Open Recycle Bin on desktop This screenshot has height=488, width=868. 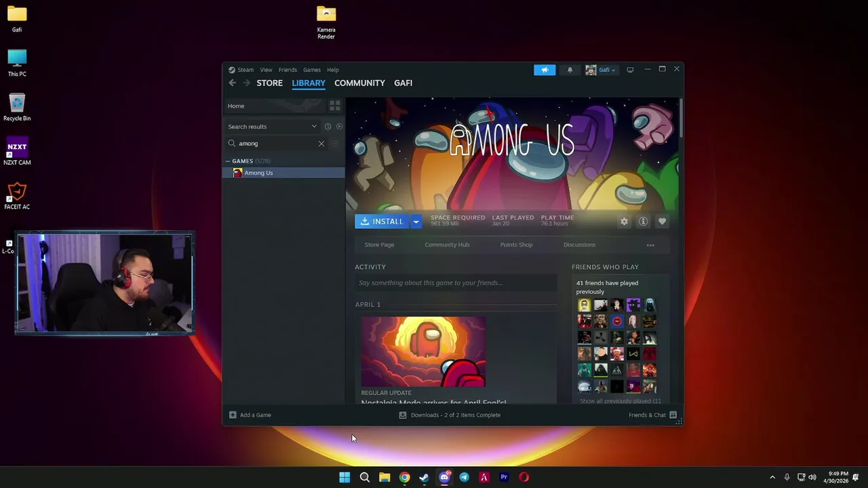pyautogui.click(x=17, y=108)
